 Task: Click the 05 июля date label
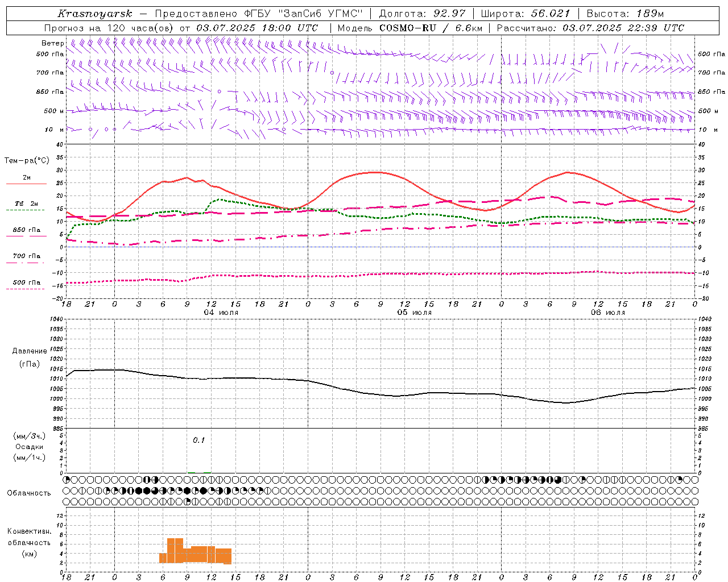pos(415,313)
